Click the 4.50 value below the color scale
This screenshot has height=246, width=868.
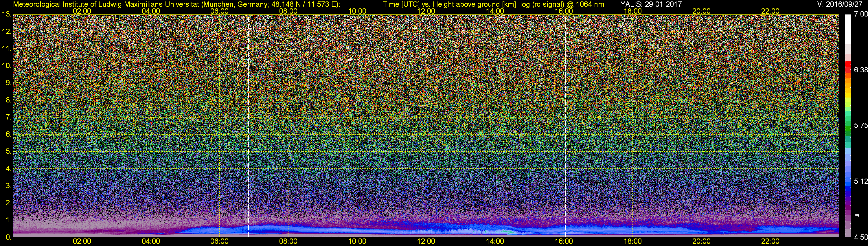click(861, 237)
